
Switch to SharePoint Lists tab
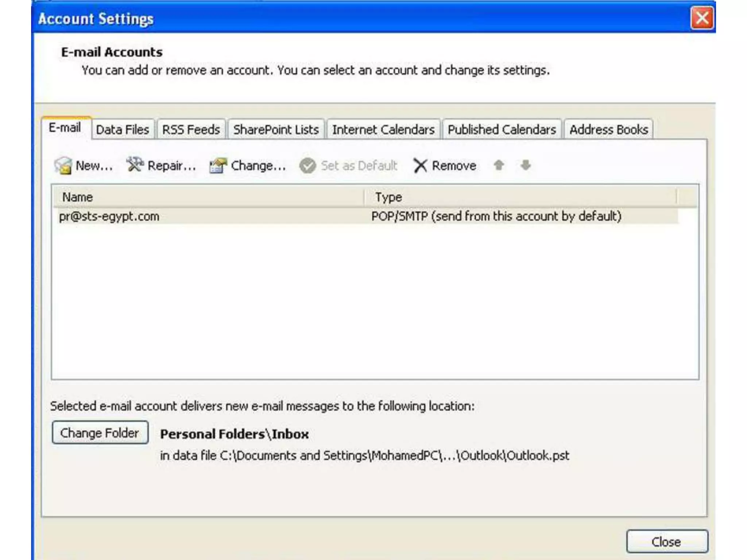click(x=276, y=129)
